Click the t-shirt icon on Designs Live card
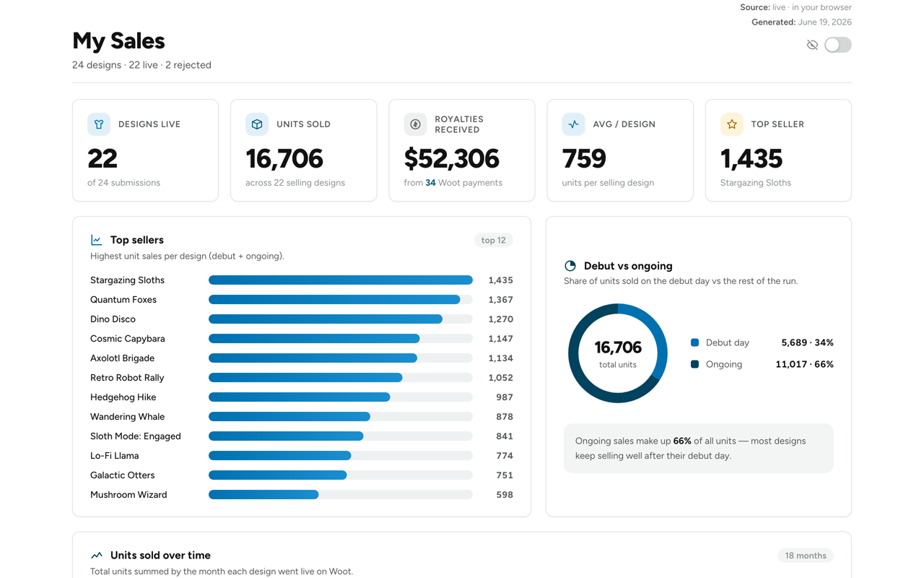The height and width of the screenshot is (578, 924). [x=99, y=124]
